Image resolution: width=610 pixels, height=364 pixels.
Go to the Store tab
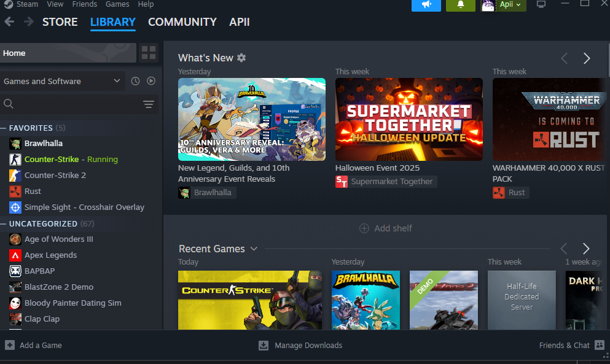click(60, 22)
